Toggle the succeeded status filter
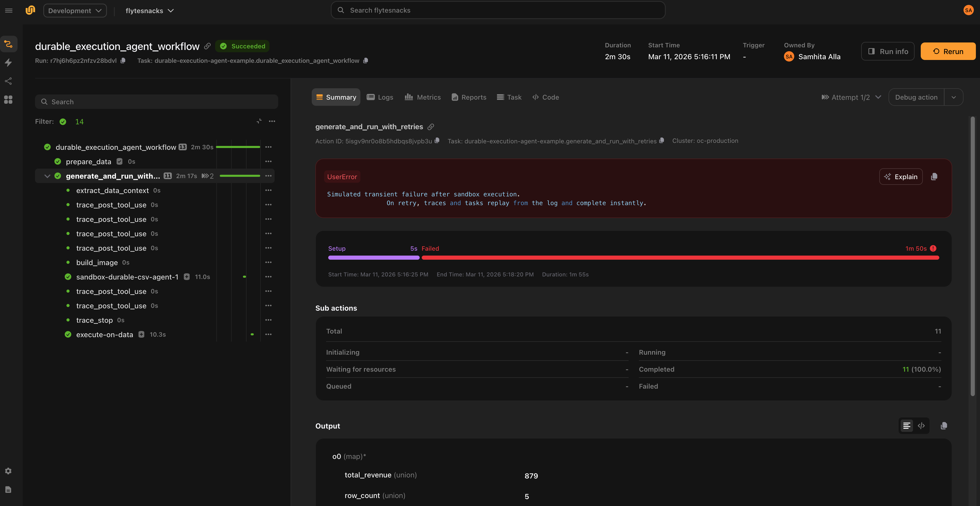Viewport: 980px width, 506px height. (x=63, y=122)
